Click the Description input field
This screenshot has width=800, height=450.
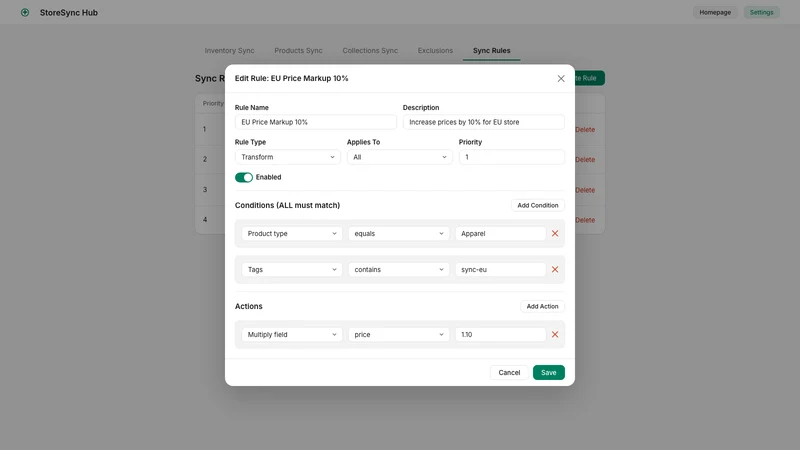(484, 122)
